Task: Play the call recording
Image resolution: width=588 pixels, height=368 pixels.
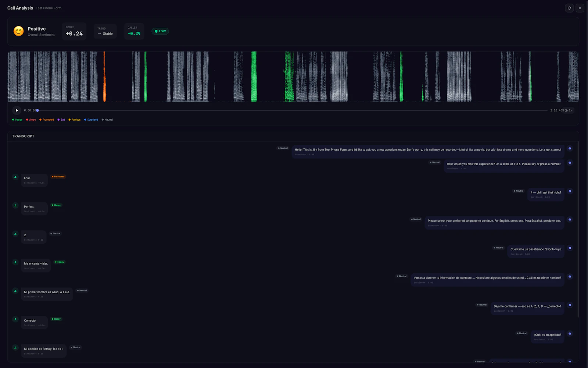Action: pyautogui.click(x=17, y=110)
